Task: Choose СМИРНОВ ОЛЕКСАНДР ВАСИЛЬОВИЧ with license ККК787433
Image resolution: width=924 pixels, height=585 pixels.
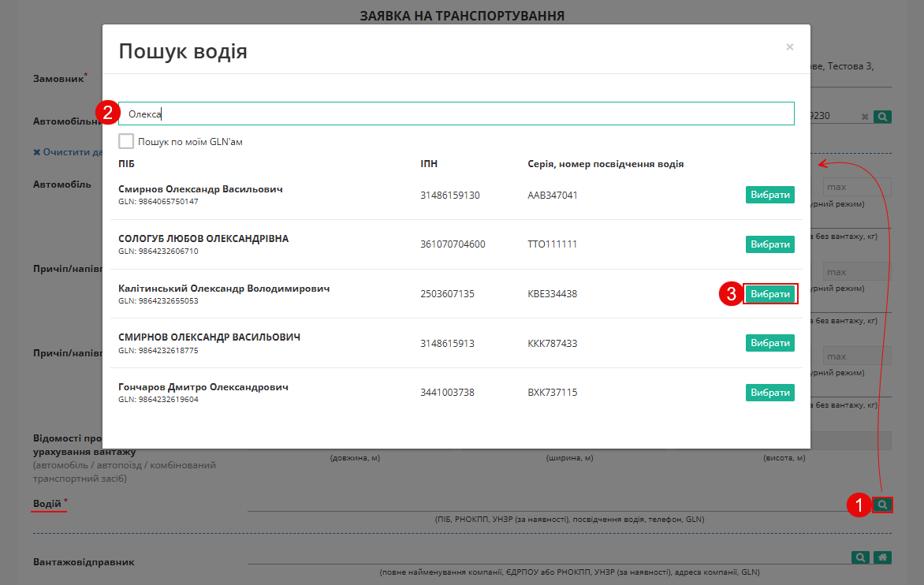Action: tap(769, 343)
